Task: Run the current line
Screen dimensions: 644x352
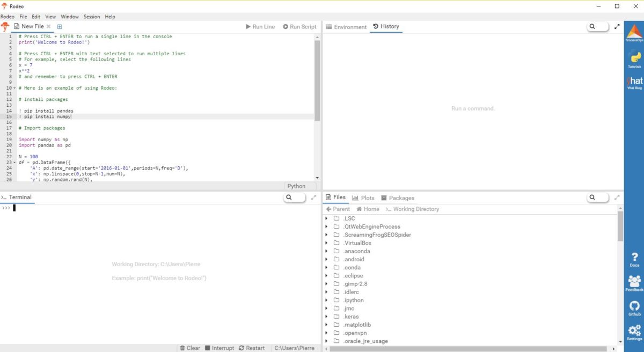Action: pyautogui.click(x=260, y=26)
